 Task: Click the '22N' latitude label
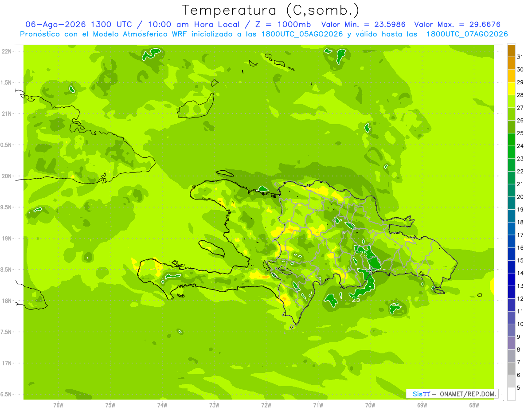pos(7,51)
